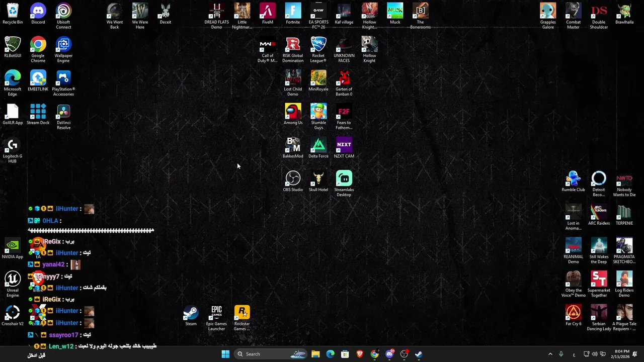Select the Detroit Become Human icon
644x362 pixels.
click(599, 184)
